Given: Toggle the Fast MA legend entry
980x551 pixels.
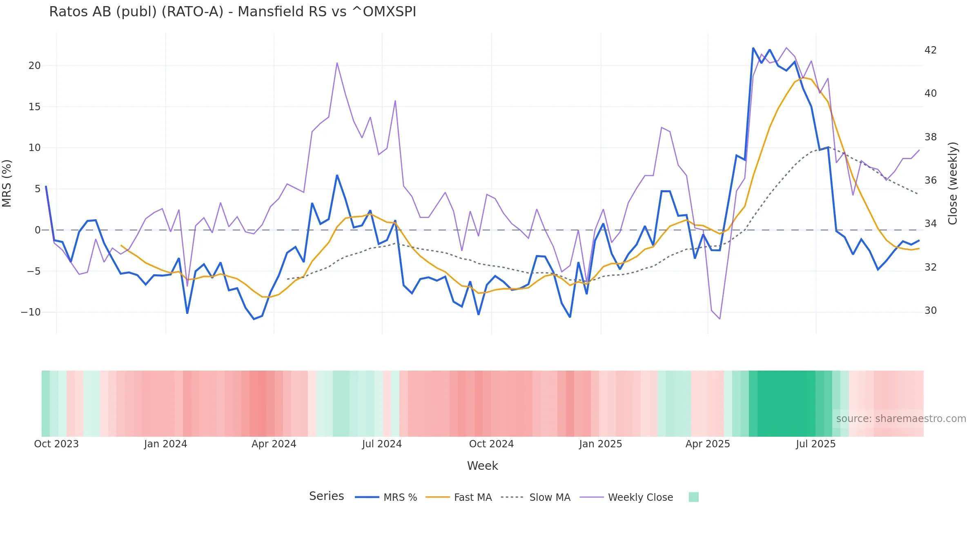Looking at the screenshot, I should pos(459,497).
